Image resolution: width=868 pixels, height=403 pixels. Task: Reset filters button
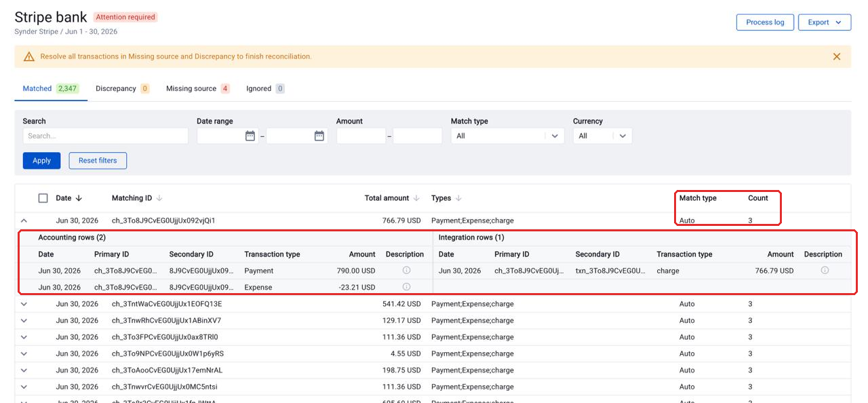[98, 161]
